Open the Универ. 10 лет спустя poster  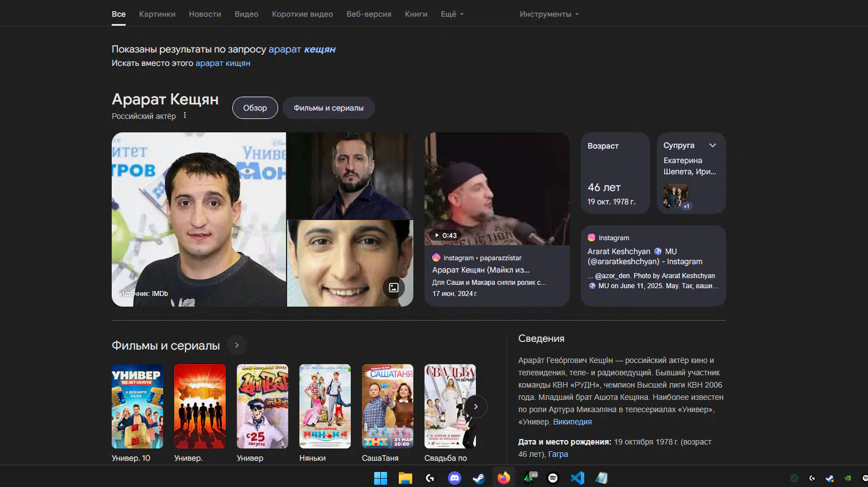(137, 407)
